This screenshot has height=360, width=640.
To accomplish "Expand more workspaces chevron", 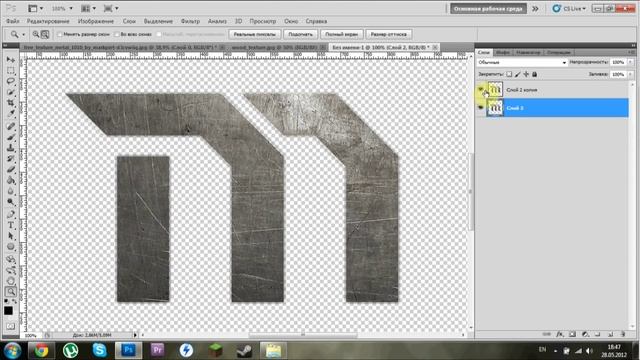I will tap(535, 9).
